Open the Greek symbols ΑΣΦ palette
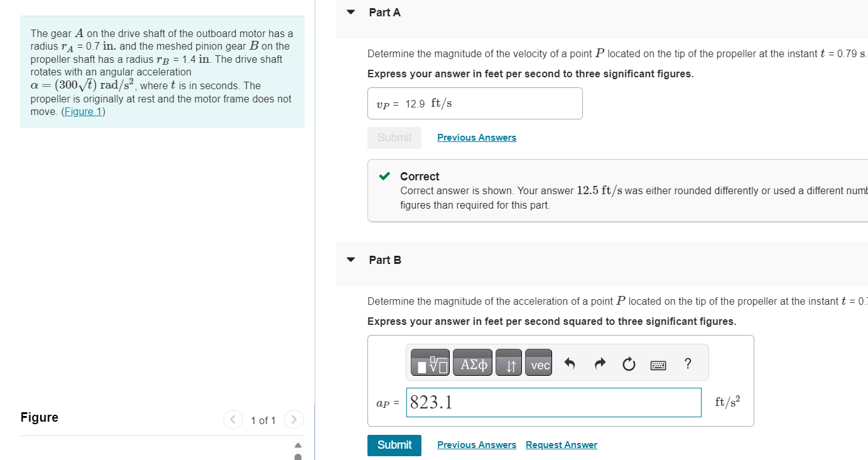 coord(472,362)
